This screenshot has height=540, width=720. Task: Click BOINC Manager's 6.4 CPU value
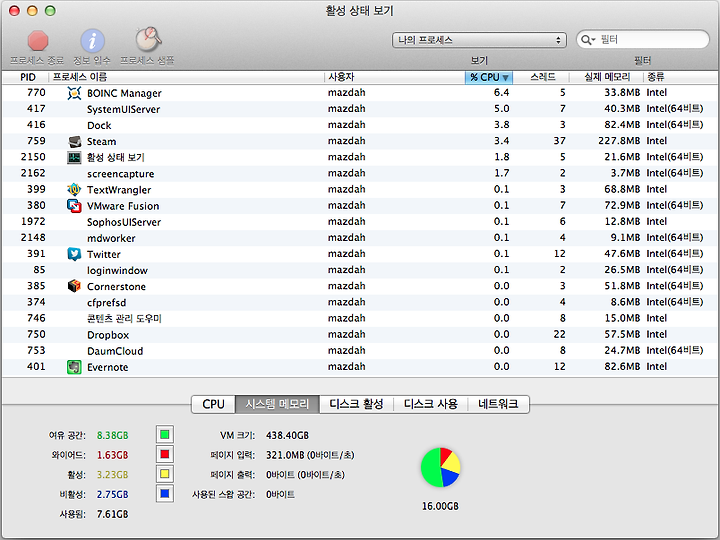tap(501, 93)
